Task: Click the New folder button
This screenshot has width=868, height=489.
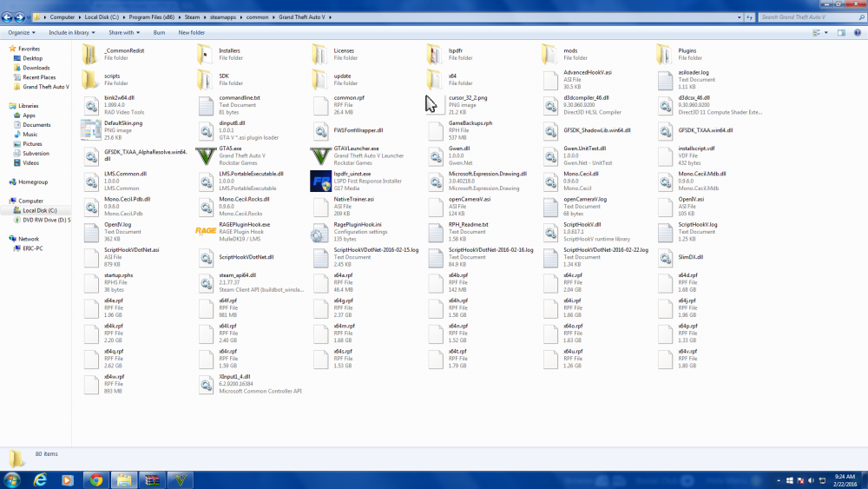Action: (192, 33)
